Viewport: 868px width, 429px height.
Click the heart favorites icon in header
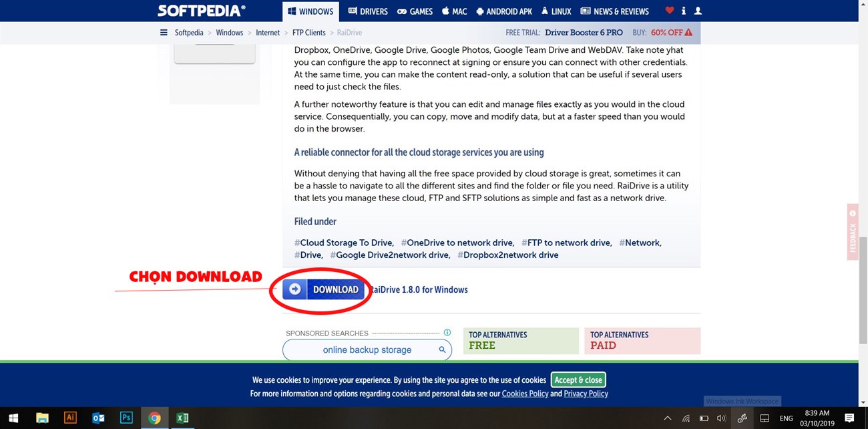click(x=670, y=11)
